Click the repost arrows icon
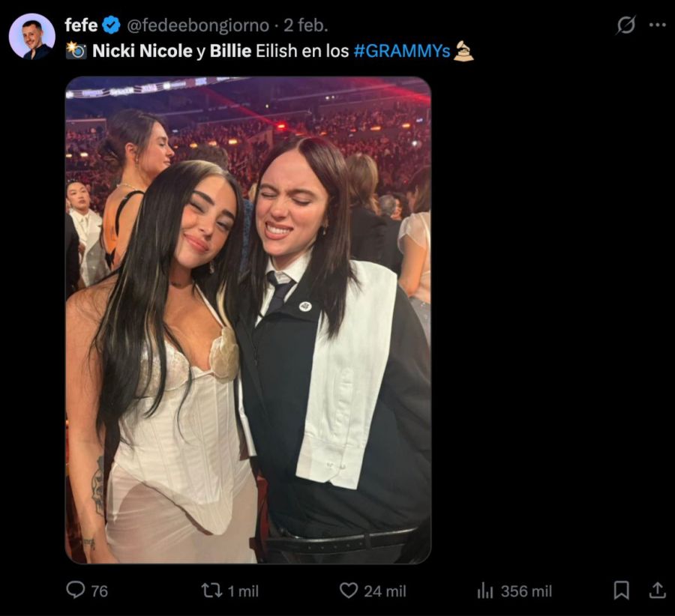This screenshot has width=675, height=616. click(211, 591)
